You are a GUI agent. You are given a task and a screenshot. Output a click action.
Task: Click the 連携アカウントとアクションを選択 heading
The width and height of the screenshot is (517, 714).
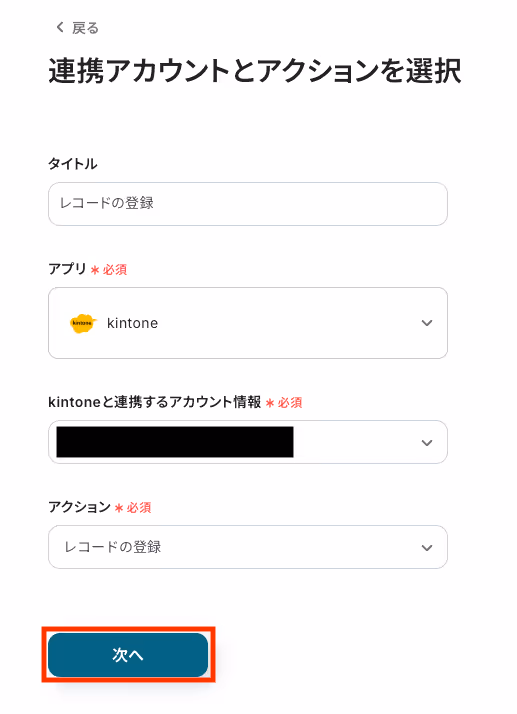(x=255, y=71)
